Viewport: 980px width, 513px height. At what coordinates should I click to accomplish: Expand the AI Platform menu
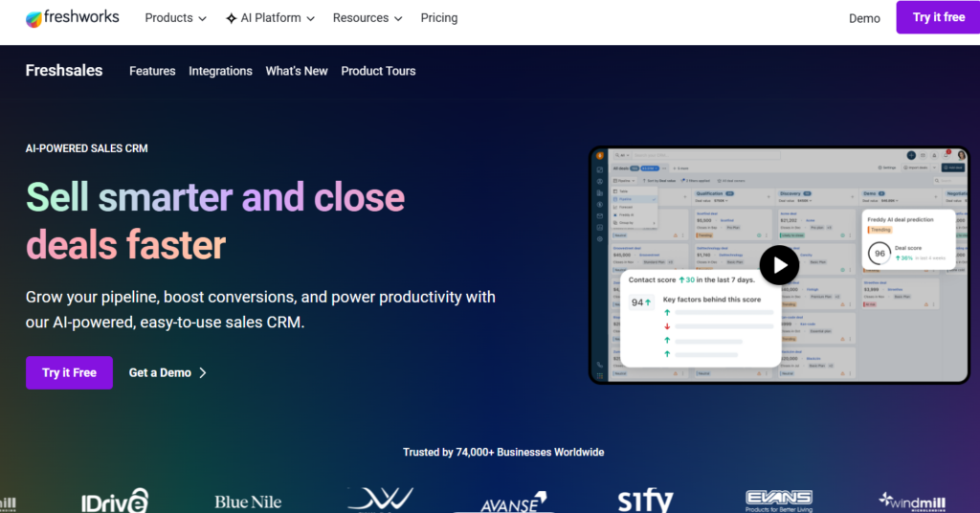[270, 18]
